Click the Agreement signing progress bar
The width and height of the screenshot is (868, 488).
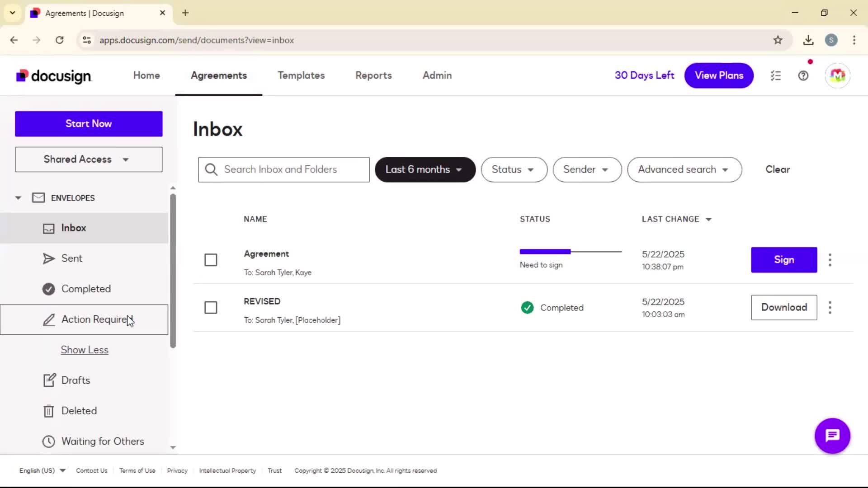(x=571, y=252)
